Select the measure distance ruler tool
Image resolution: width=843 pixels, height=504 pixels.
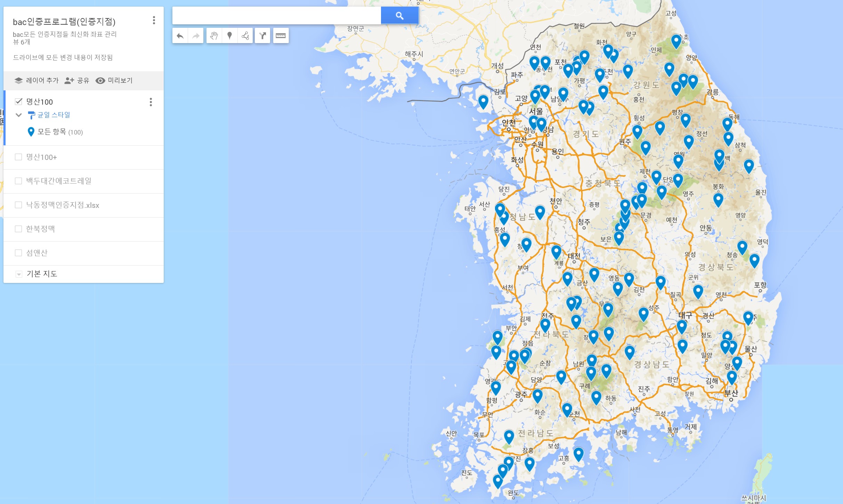click(281, 36)
